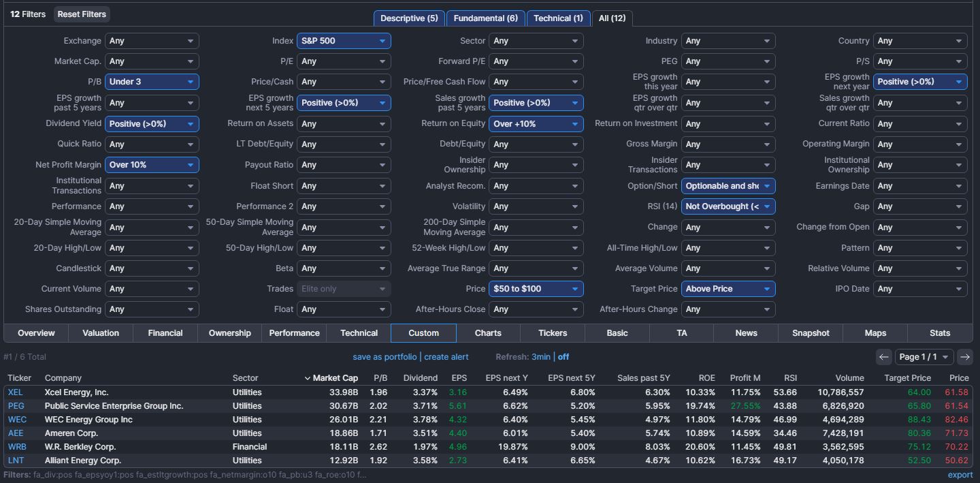Screen dimensions: 980x483
Task: Open the XEL ticker link
Action: click(x=15, y=392)
